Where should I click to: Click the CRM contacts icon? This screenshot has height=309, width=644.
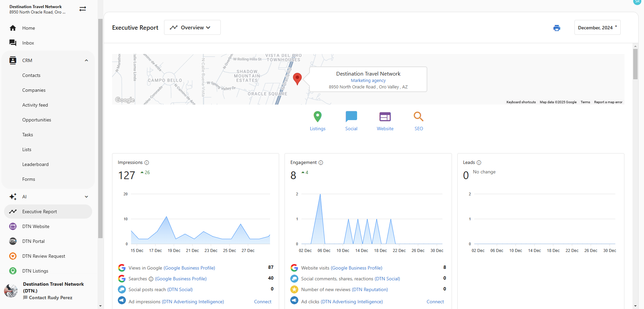pyautogui.click(x=13, y=60)
